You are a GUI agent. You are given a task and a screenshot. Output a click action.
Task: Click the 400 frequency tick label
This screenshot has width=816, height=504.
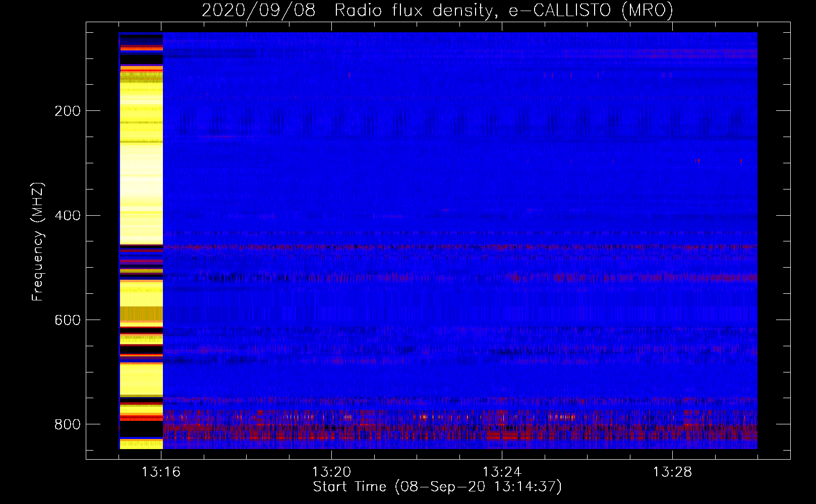click(x=68, y=216)
